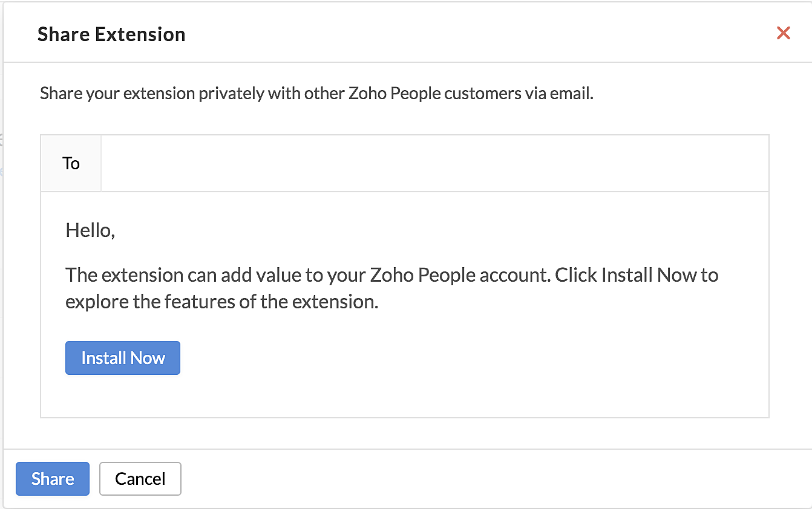The height and width of the screenshot is (509, 812).
Task: Click "Zoho People account" in the message body
Action: [459, 275]
